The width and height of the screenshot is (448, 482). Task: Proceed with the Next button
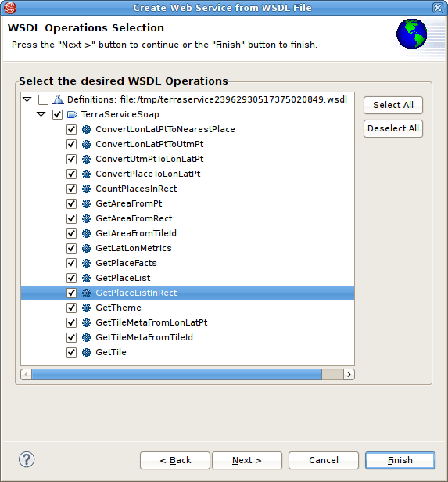tap(247, 460)
